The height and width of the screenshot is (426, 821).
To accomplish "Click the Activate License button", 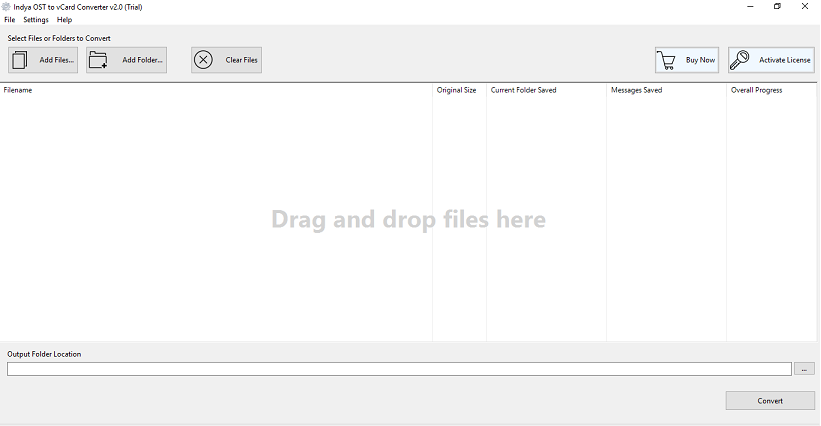I will pyautogui.click(x=771, y=60).
